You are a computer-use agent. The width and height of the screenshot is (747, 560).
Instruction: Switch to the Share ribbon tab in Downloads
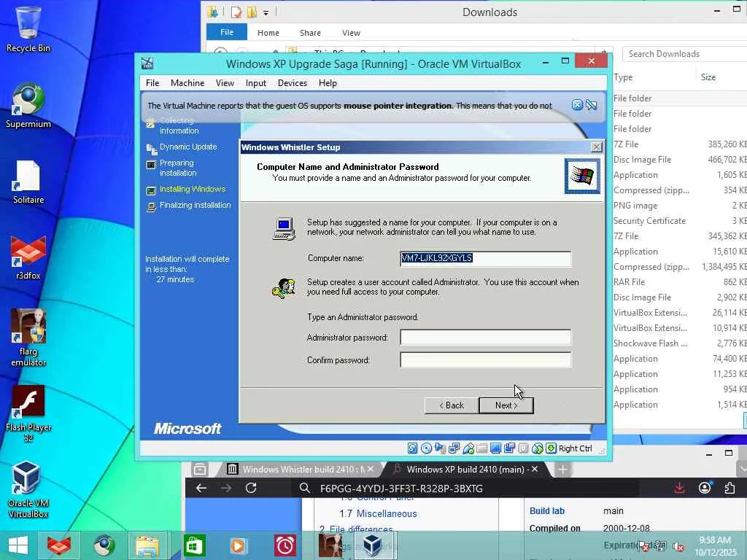[310, 33]
